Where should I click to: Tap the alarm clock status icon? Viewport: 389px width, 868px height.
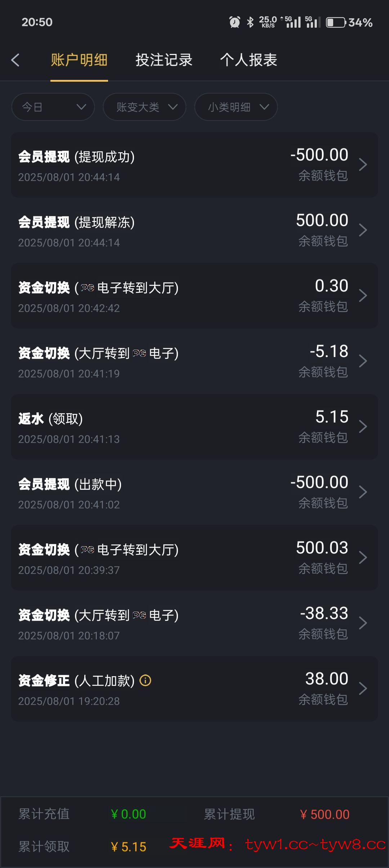(234, 22)
